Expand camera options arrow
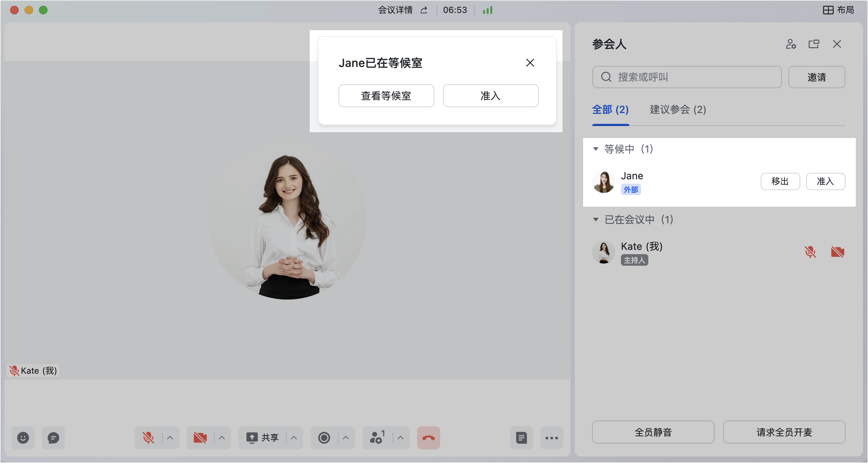Viewport: 868px width, 463px height. pos(222,438)
